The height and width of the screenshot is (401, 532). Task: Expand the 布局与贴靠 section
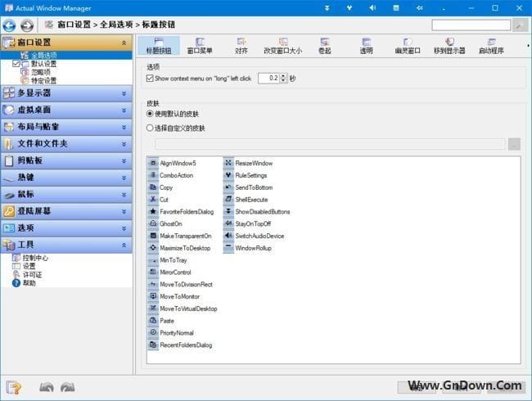click(124, 127)
